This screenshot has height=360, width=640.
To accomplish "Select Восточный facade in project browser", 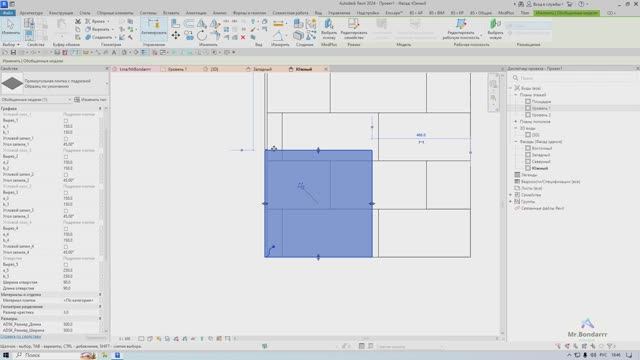I will (542, 148).
